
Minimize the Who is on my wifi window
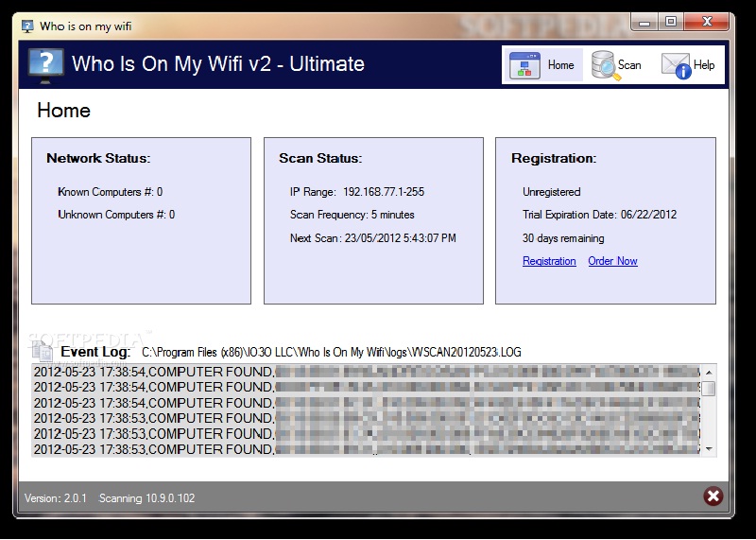point(645,22)
